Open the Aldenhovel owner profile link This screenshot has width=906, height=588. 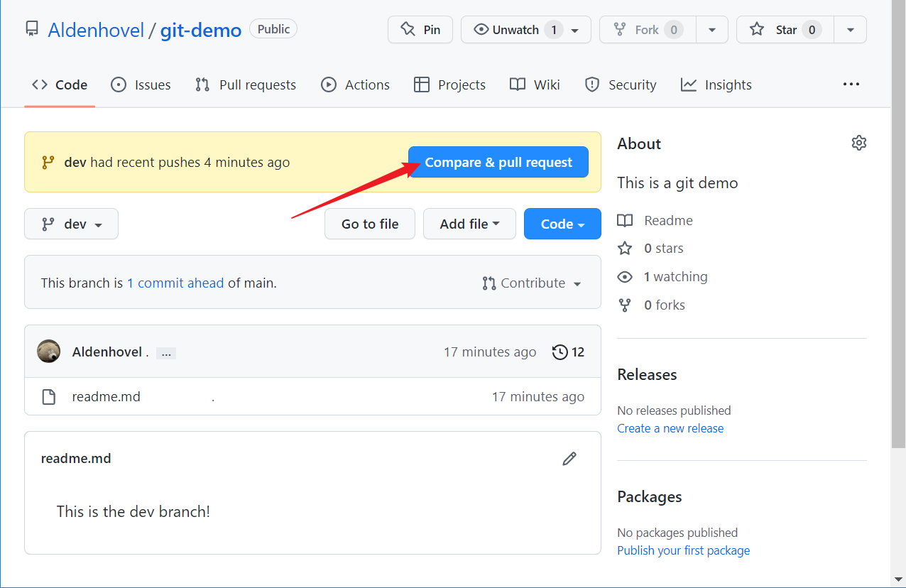[x=95, y=30]
